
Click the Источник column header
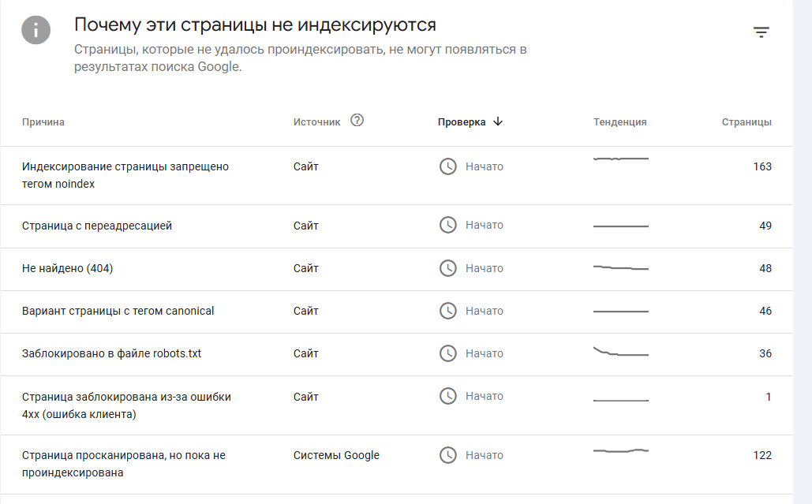tap(316, 122)
